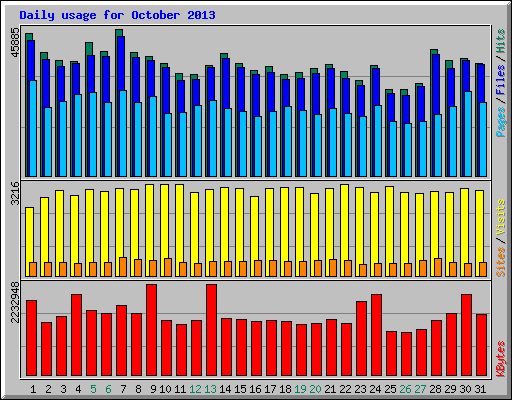Image resolution: width=512 pixels, height=400 pixels.
Task: Select day label 15 on the x-axis
Action: click(240, 389)
